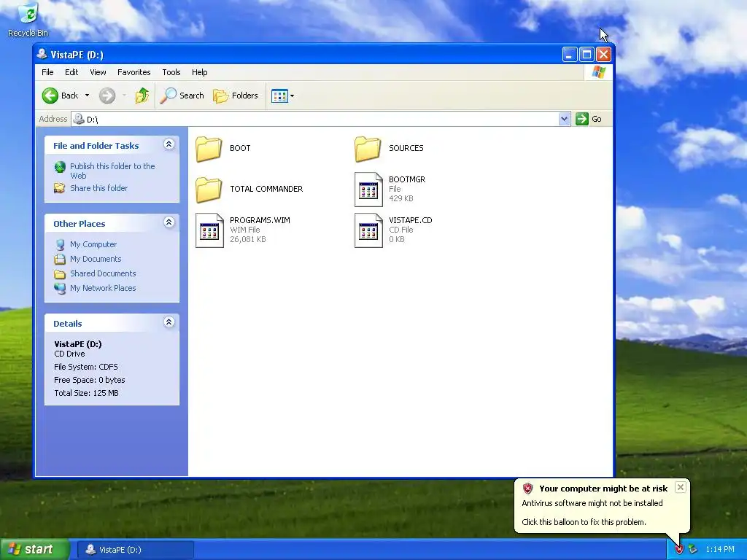Go up one folder level
Screen dimensions: 747x560
[142, 96]
